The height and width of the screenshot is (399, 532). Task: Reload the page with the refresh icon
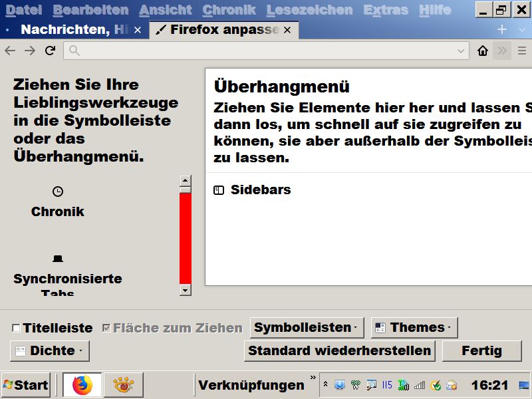[51, 51]
